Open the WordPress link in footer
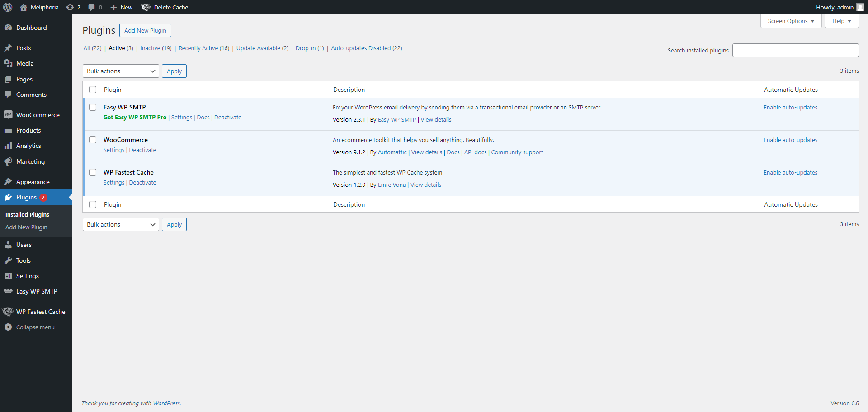The image size is (868, 412). coord(166,403)
